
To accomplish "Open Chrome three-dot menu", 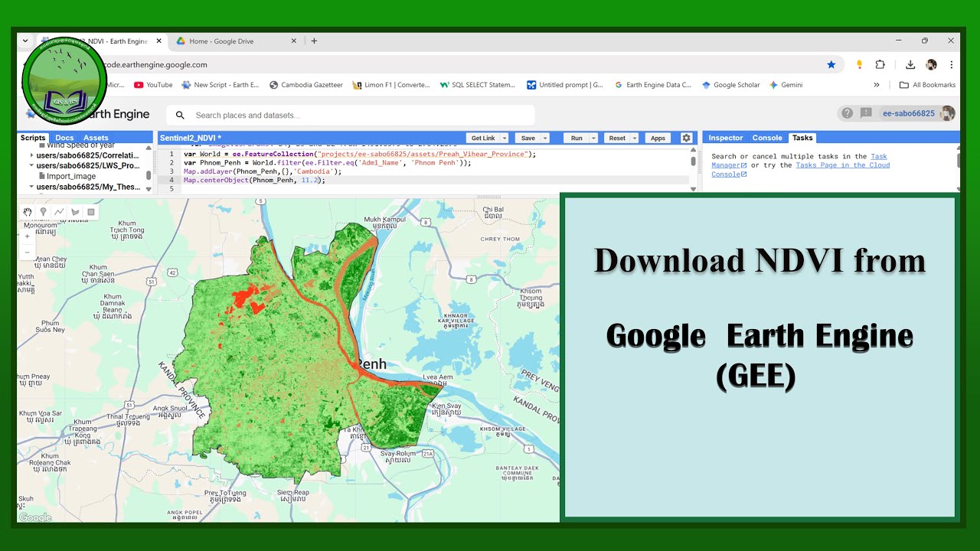I will coord(952,65).
